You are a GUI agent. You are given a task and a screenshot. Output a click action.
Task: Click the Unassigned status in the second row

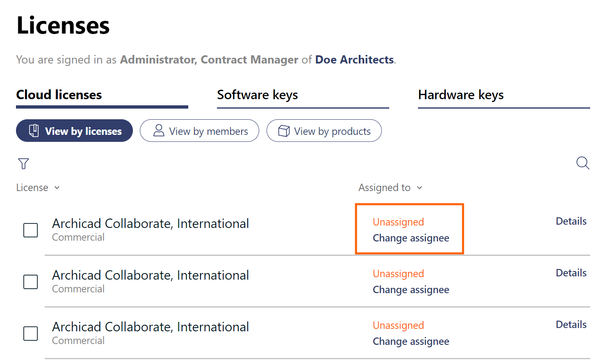click(x=398, y=274)
